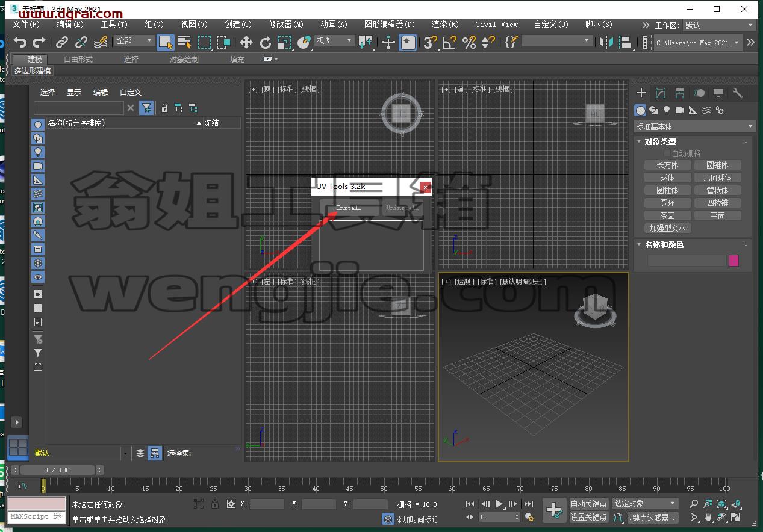Click the Mirror tool icon
The height and width of the screenshot is (532, 763).
coord(606,42)
